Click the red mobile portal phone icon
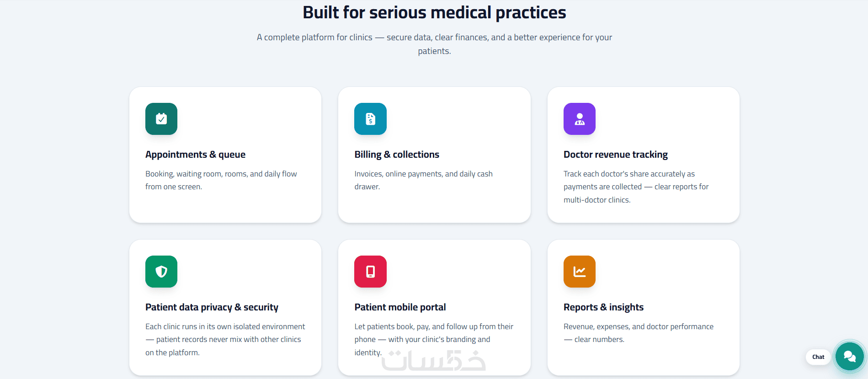This screenshot has height=379, width=868. (x=370, y=272)
